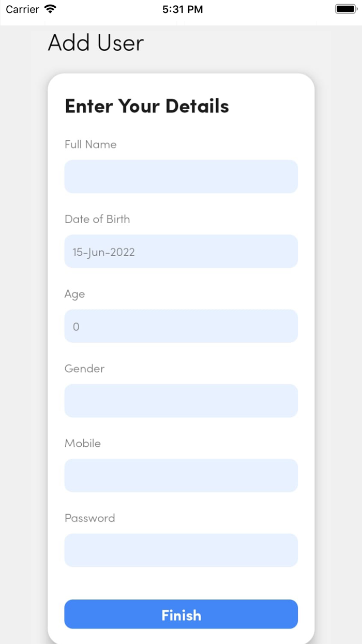Tap the Mobile label
362x644 pixels.
pos(83,443)
